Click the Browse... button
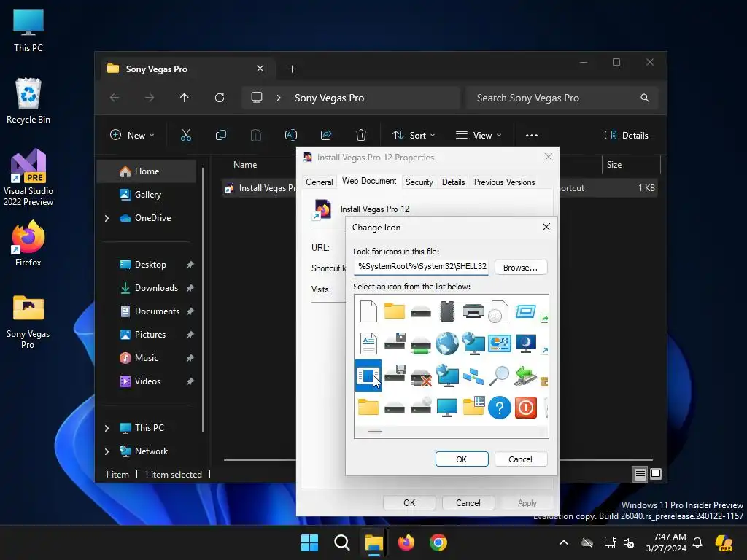Screen dimensions: 747x560 tap(521, 267)
